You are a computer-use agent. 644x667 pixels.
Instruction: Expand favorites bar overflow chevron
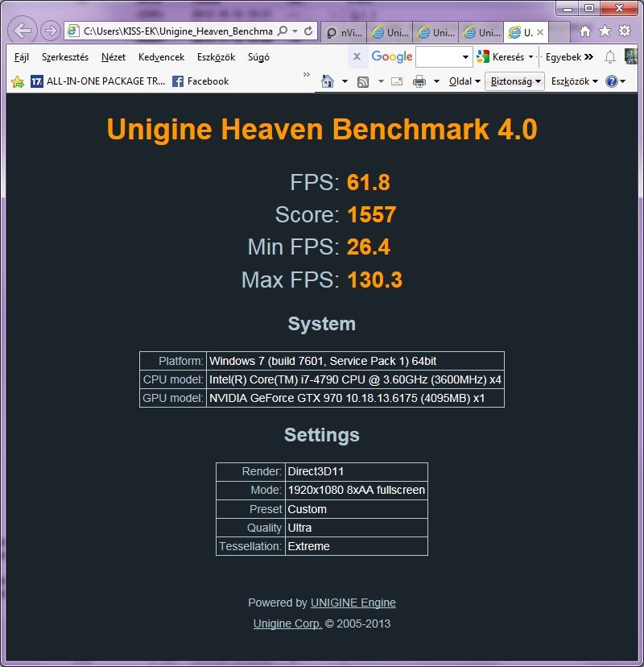tap(307, 75)
